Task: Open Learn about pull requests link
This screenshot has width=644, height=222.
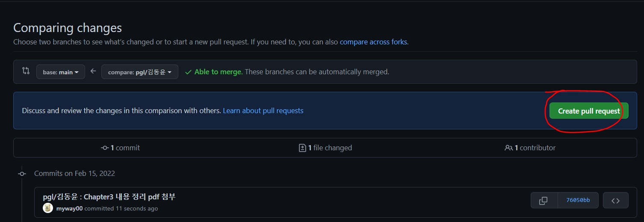Action: 263,111
